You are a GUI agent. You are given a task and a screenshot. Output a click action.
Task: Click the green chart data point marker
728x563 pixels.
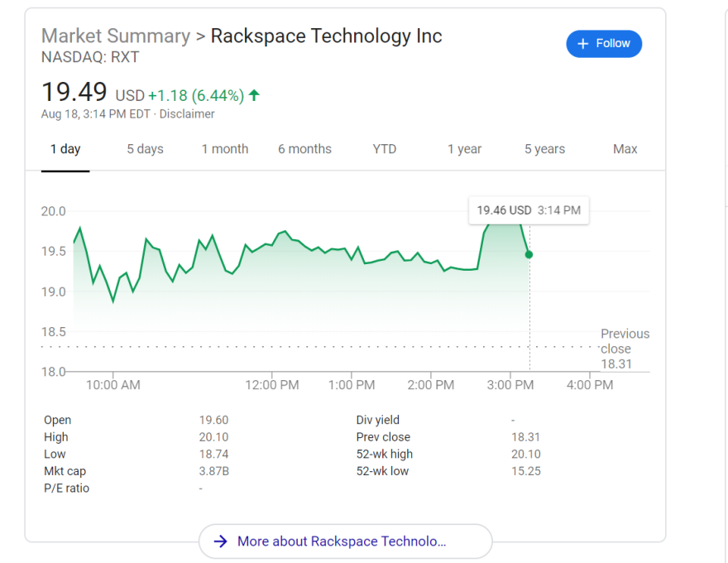[529, 254]
